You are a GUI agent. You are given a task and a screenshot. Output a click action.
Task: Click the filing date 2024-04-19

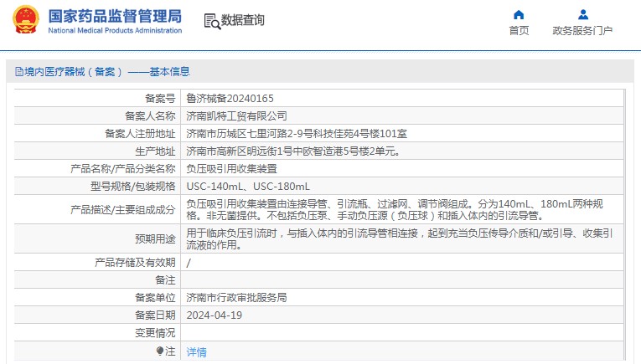tap(214, 315)
